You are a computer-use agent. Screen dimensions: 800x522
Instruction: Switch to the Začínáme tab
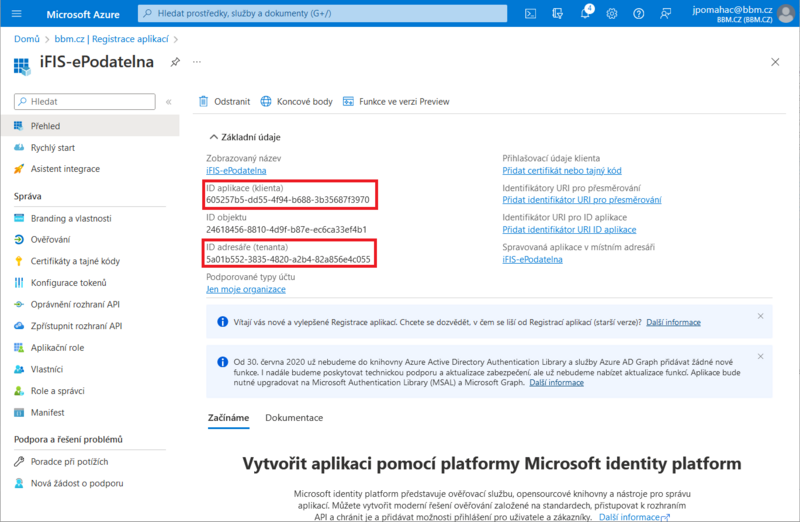(229, 417)
